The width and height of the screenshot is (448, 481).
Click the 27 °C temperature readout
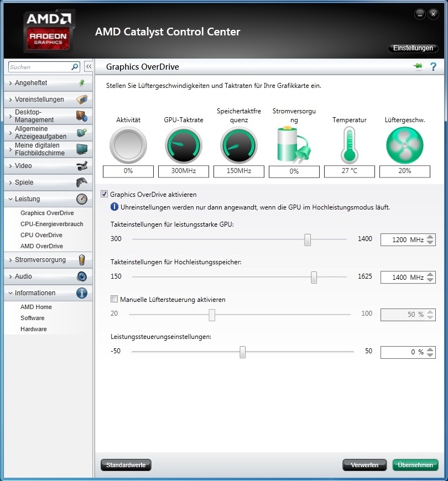(350, 171)
